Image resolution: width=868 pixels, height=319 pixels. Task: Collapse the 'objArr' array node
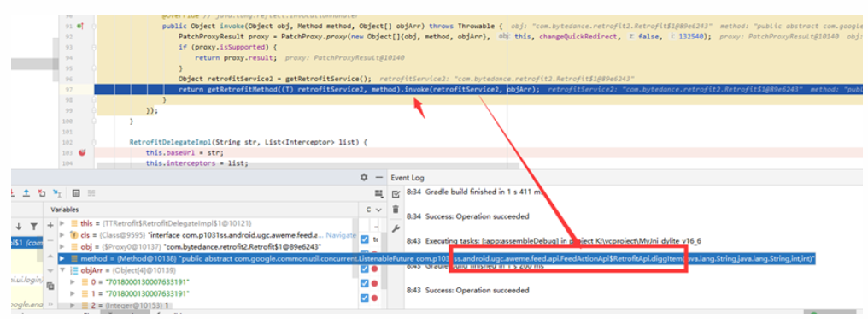pos(62,270)
